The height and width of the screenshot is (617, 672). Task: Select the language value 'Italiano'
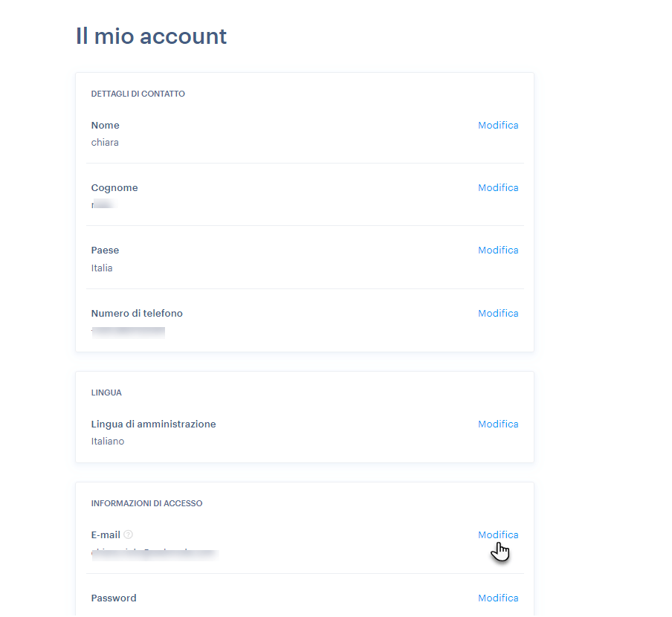pyautogui.click(x=108, y=442)
